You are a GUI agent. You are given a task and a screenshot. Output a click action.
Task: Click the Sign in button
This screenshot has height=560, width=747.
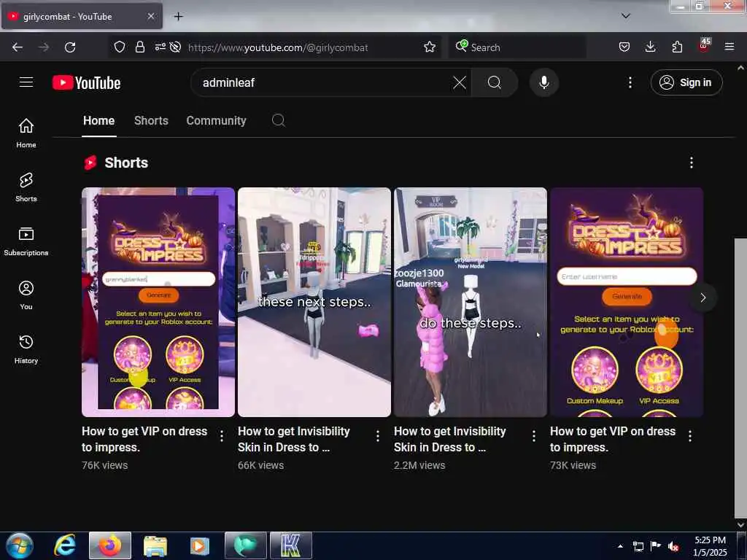[686, 82]
